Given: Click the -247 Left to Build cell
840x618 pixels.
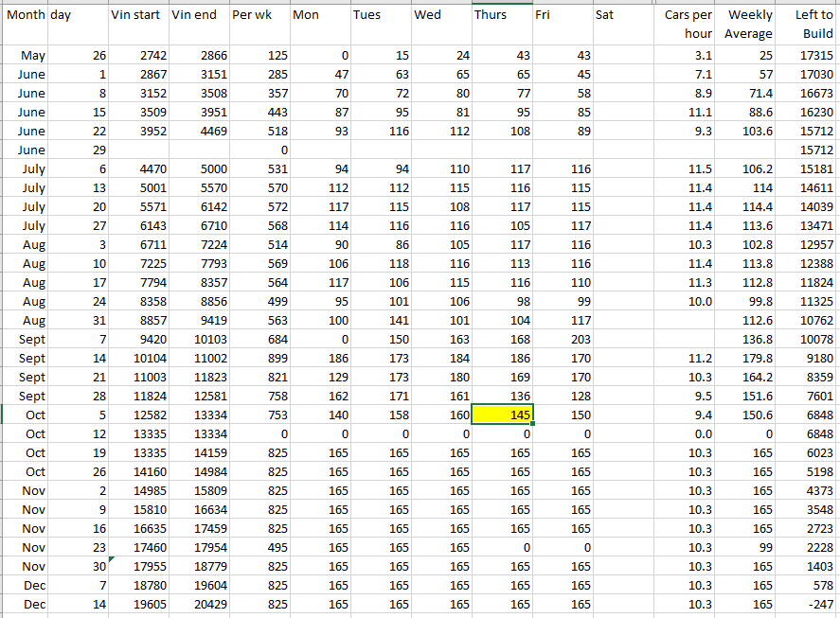Looking at the screenshot, I should tap(809, 604).
